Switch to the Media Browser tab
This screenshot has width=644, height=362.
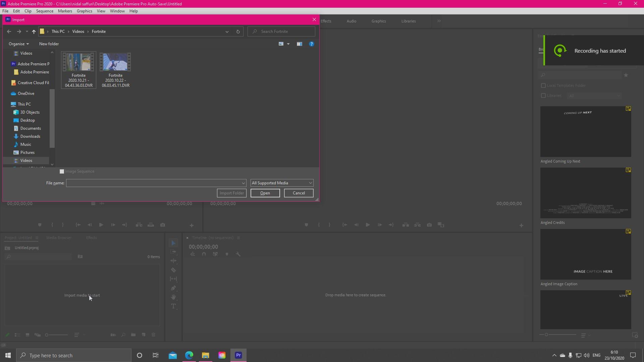tap(59, 238)
